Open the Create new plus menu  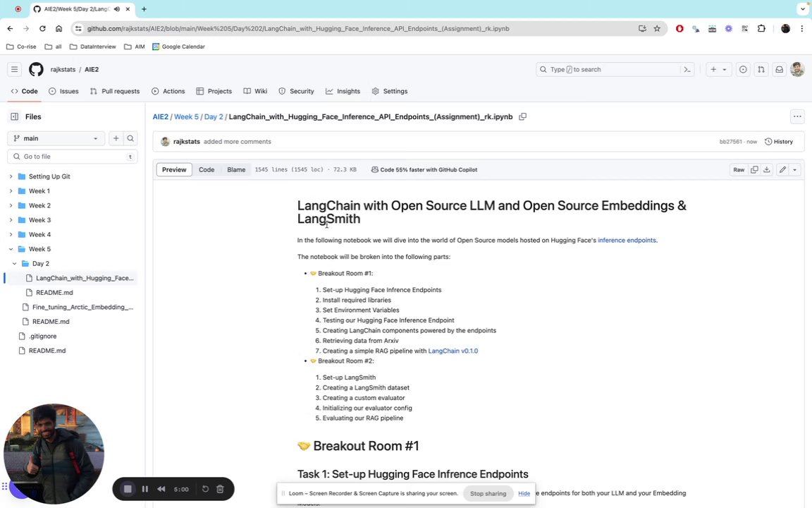tap(718, 69)
